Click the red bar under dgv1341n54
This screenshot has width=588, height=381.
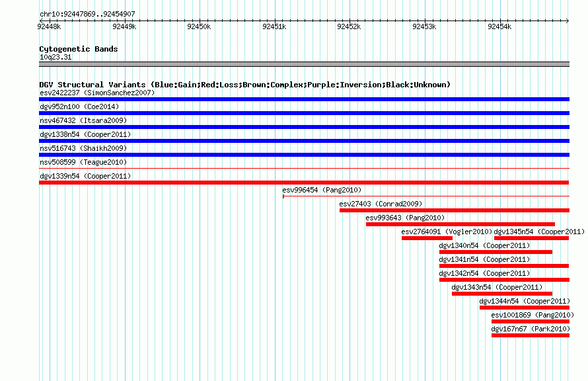click(x=504, y=266)
